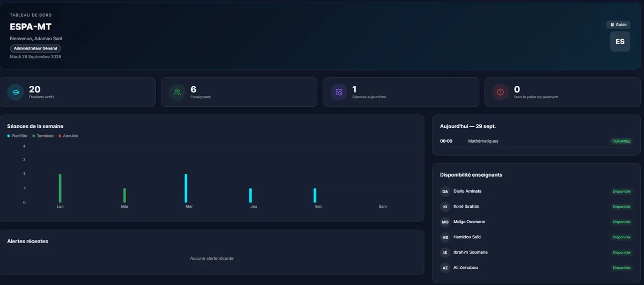Click the Aucune alerte récente message
Image resolution: width=644 pixels, height=285 pixels.
tap(212, 258)
